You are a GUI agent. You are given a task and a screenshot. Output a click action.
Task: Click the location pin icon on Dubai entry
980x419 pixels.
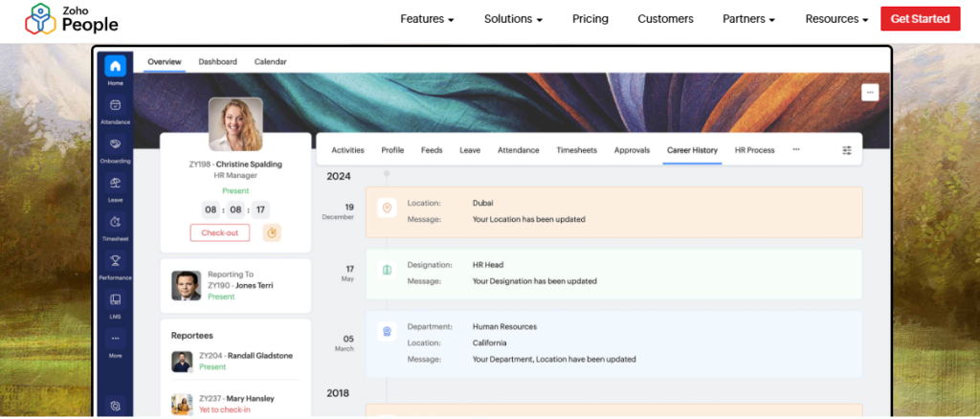point(387,208)
